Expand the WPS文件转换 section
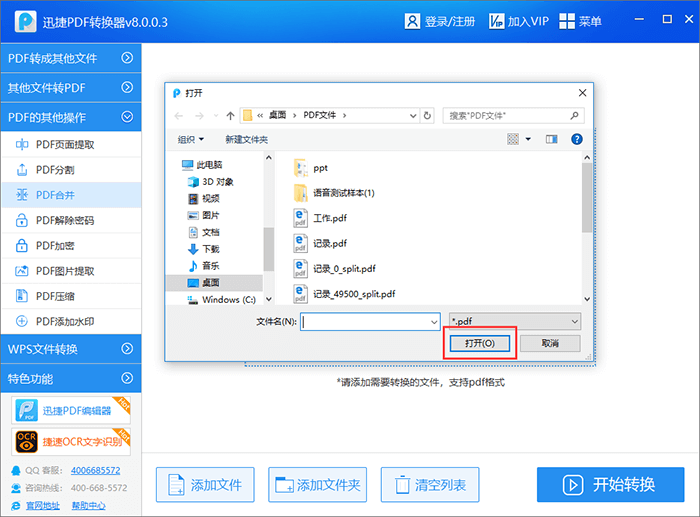 [71, 349]
